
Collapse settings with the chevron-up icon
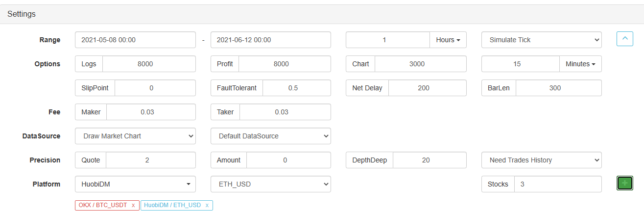click(x=624, y=38)
